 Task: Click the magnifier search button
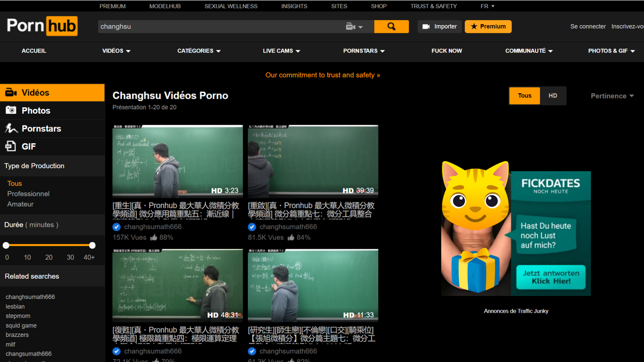(x=391, y=26)
